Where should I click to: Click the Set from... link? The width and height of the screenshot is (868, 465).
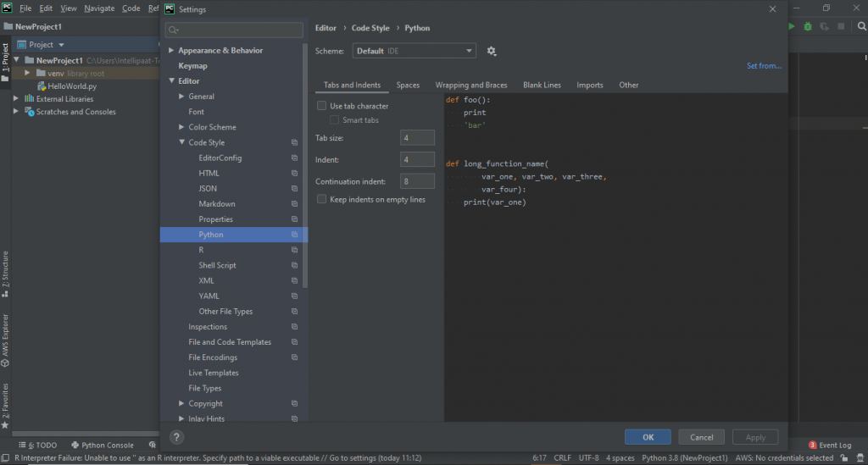pos(764,66)
